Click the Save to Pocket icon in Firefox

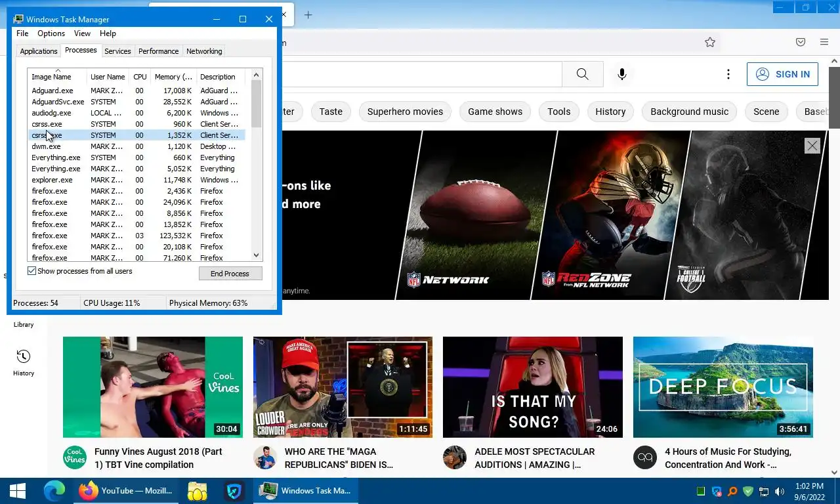click(x=801, y=42)
